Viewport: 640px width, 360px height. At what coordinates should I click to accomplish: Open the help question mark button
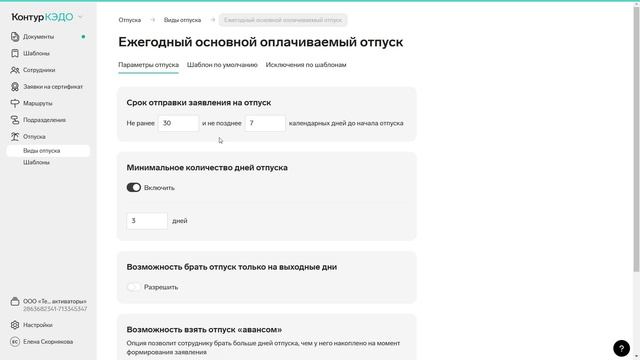(x=621, y=348)
